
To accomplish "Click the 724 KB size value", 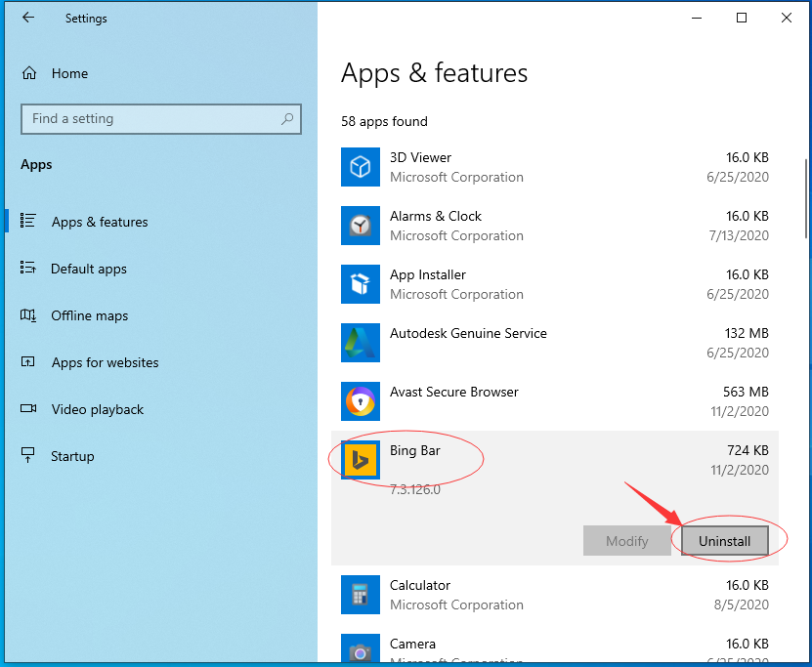I will tap(748, 450).
